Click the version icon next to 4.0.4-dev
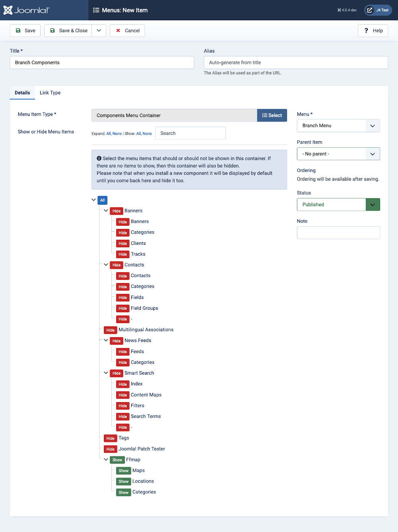 click(339, 10)
